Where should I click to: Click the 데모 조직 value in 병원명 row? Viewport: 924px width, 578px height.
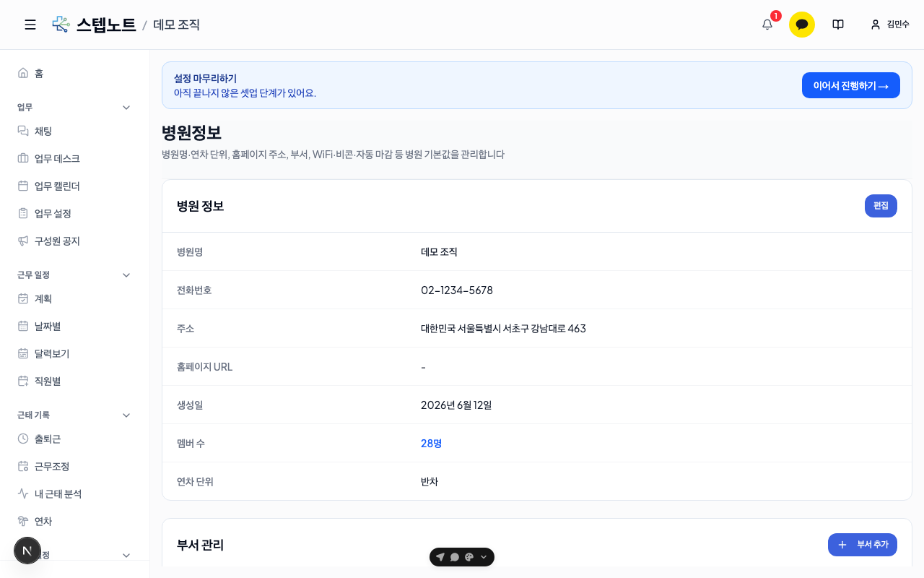[439, 251]
